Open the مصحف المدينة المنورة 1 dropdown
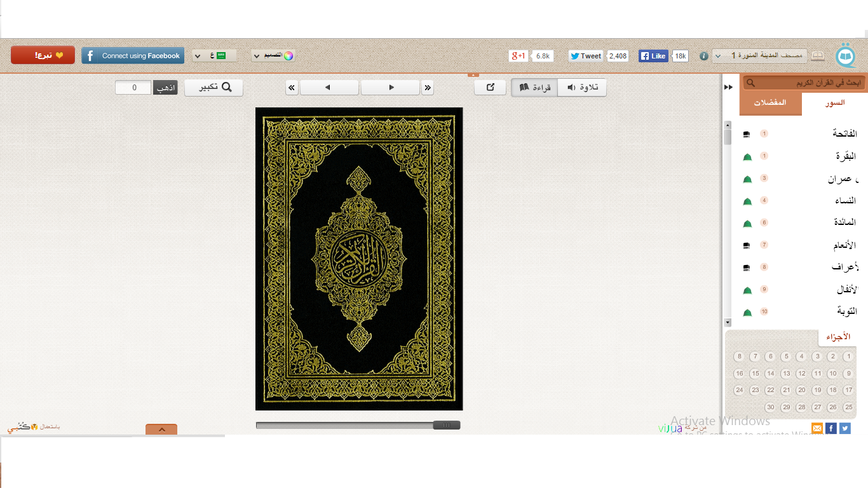The width and height of the screenshot is (868, 488). [x=759, y=56]
